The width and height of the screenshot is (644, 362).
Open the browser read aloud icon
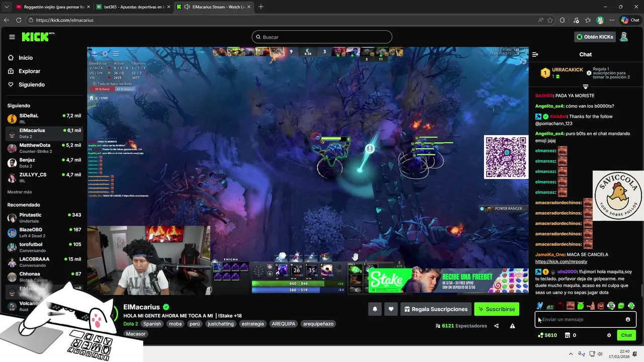point(540,20)
